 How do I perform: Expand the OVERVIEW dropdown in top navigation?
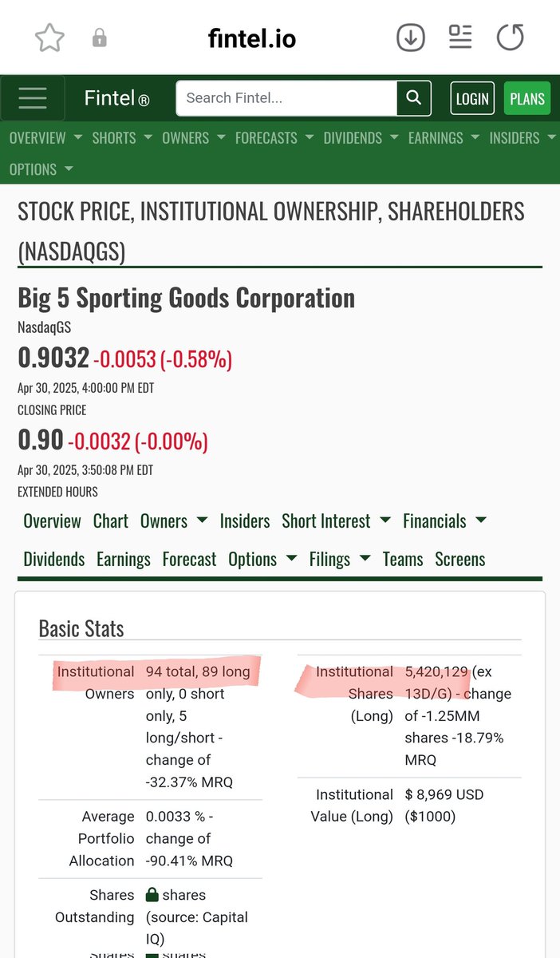45,138
